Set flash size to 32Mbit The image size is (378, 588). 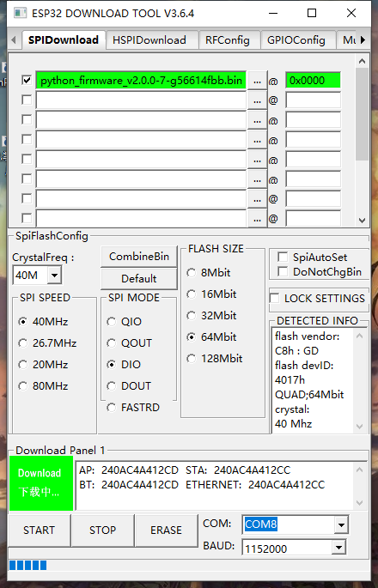211,315
